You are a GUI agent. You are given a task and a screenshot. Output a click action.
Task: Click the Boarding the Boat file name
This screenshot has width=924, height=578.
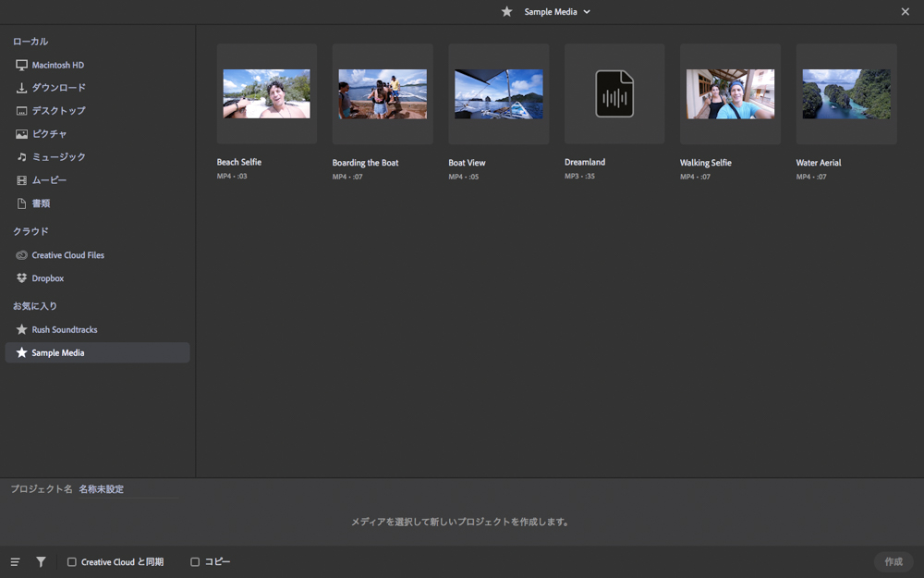click(365, 163)
